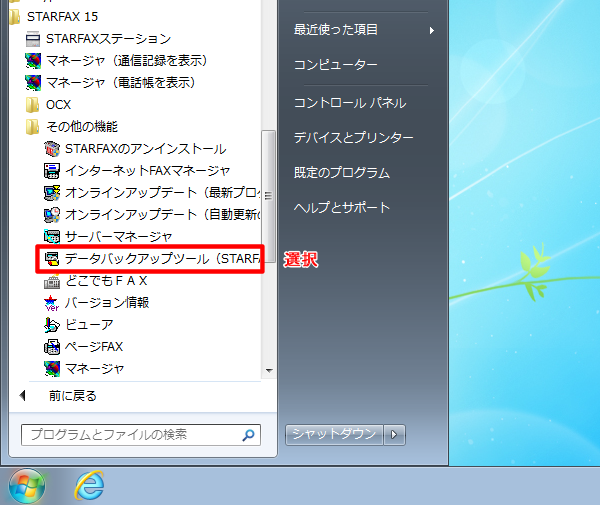The height and width of the screenshot is (505, 600).
Task: Click the プログラムとファイルの検索 search field
Action: point(130,435)
